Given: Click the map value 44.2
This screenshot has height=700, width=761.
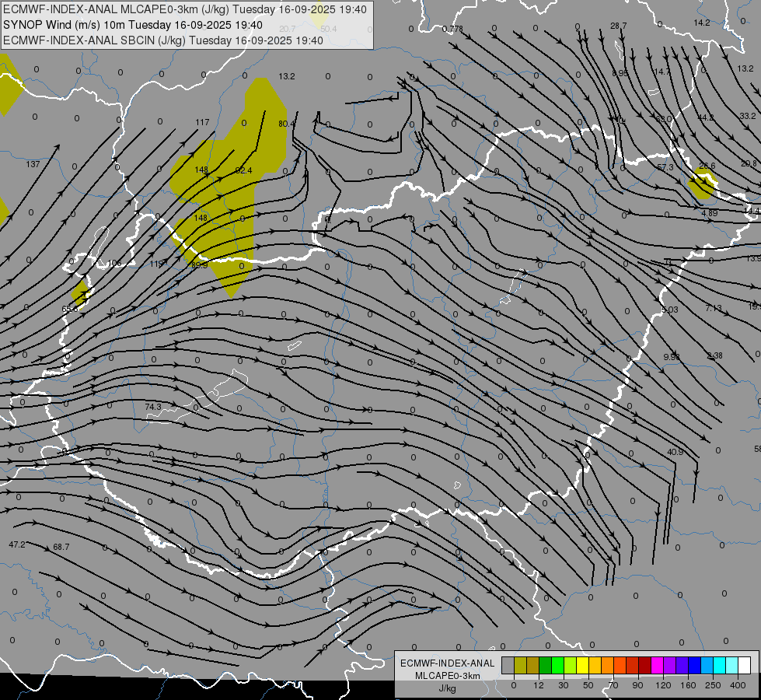Looking at the screenshot, I should tap(706, 117).
